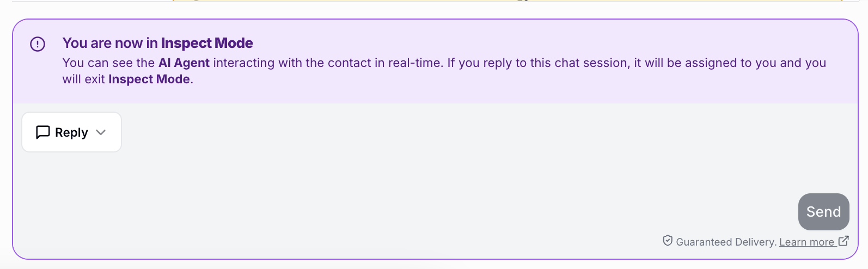The image size is (868, 269).
Task: Select the Reply label text on the button
Action: 71,132
